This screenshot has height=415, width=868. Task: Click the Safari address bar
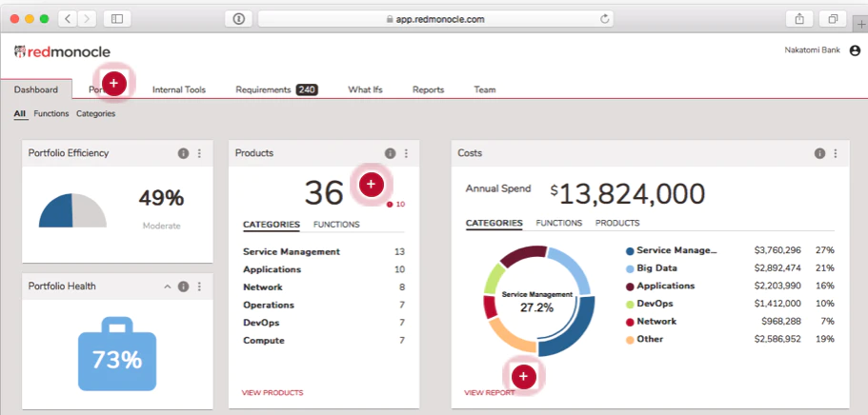tap(435, 19)
